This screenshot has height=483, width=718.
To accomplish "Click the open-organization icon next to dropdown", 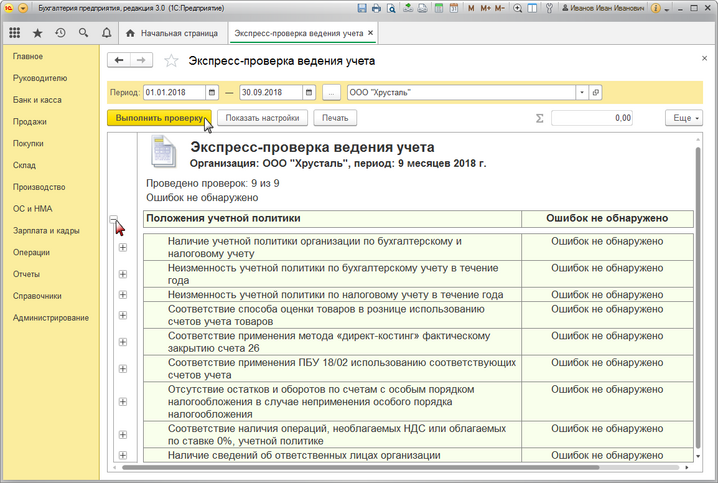I will [595, 92].
